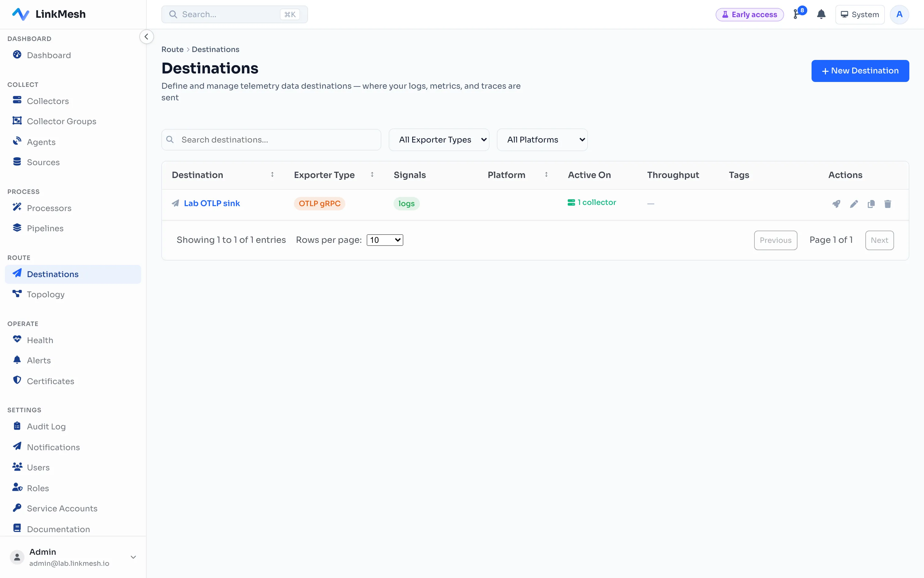Click the Certificates shield icon
Viewport: 924px width, 578px height.
(17, 380)
